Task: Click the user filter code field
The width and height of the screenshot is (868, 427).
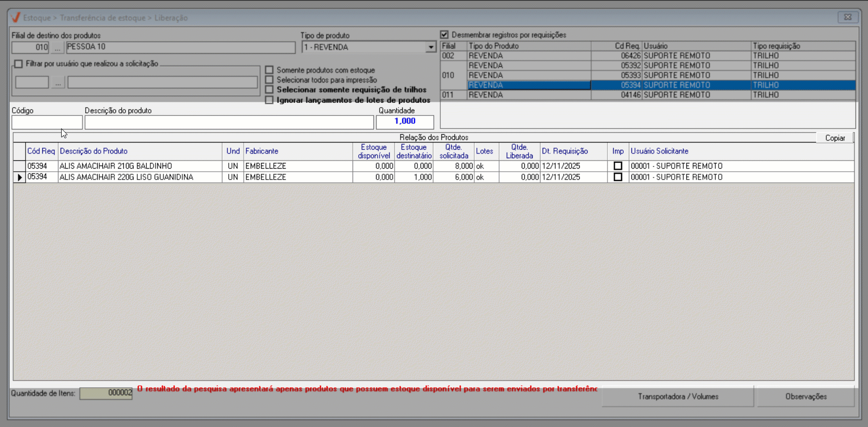Action: point(32,82)
